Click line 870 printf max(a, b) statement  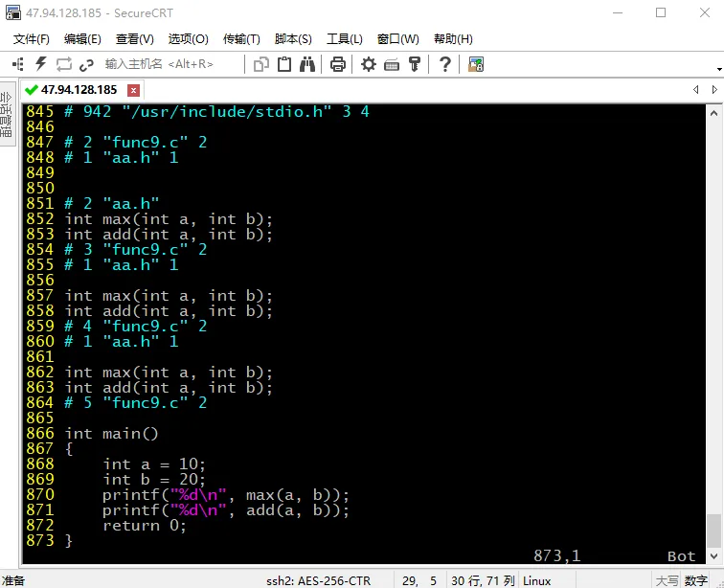(226, 495)
